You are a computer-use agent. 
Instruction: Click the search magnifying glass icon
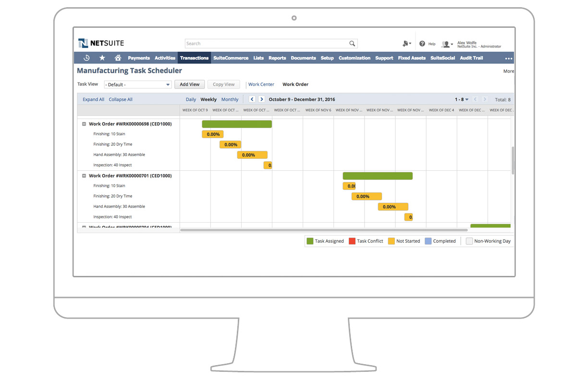click(x=352, y=43)
